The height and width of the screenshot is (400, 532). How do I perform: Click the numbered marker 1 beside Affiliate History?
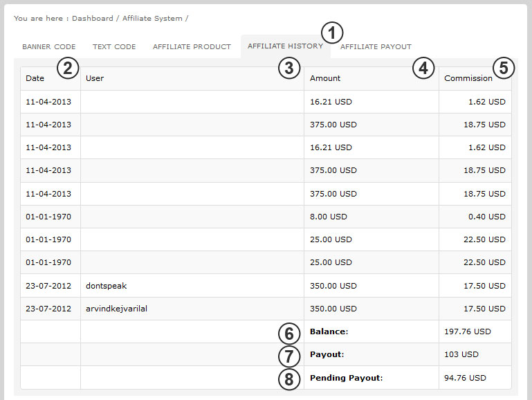click(333, 33)
